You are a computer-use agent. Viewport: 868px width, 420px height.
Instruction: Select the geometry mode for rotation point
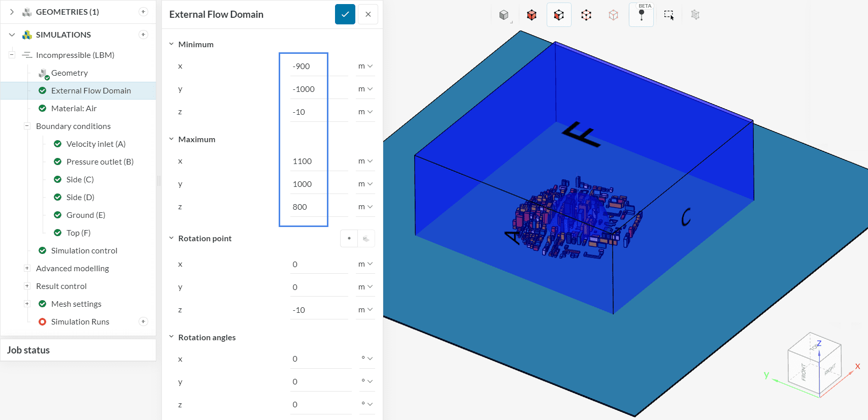coord(366,239)
